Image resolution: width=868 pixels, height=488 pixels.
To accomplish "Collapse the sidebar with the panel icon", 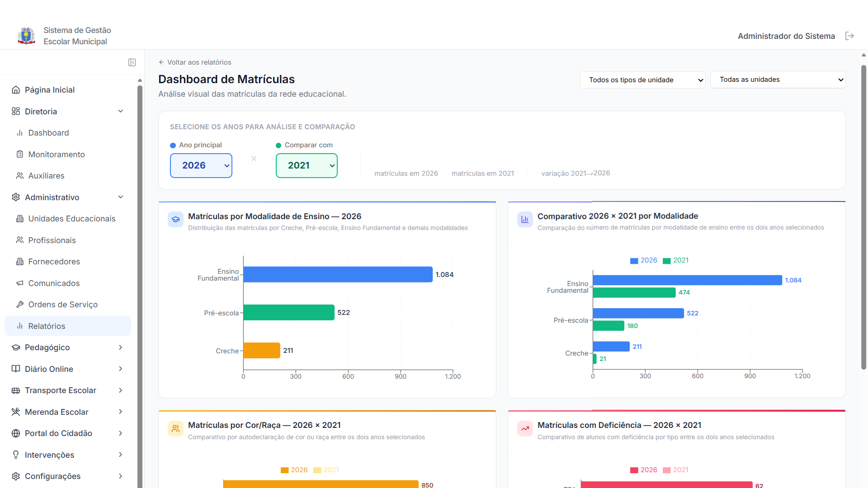I will pos(132,62).
